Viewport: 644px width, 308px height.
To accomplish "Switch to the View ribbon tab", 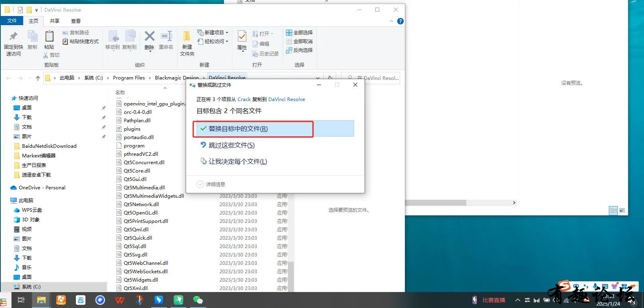I will pyautogui.click(x=76, y=21).
